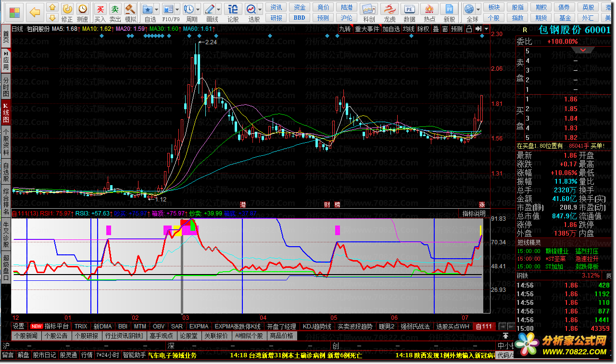Open 指标说明 indicator description

pyautogui.click(x=474, y=213)
